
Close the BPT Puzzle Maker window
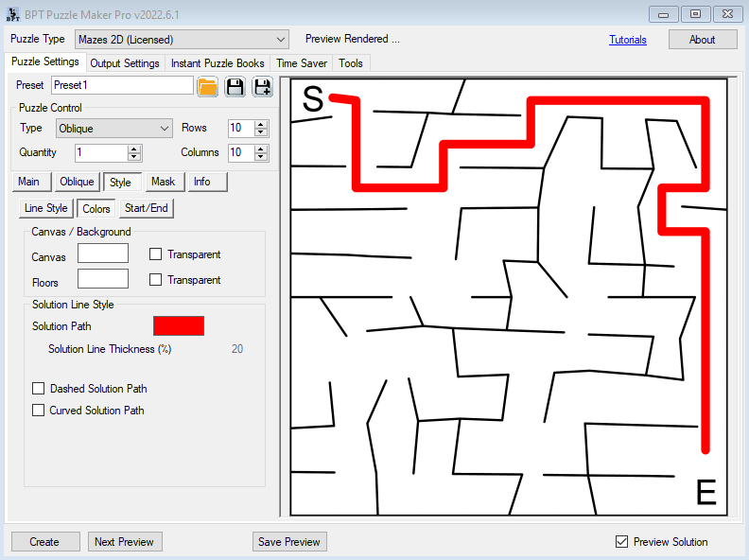click(727, 14)
